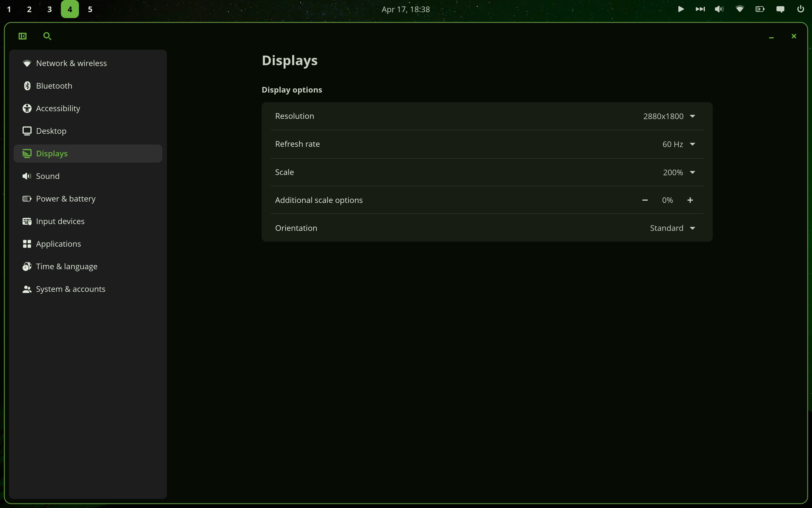Switch to workspace 3
Screen dimensions: 812x508
pos(49,9)
